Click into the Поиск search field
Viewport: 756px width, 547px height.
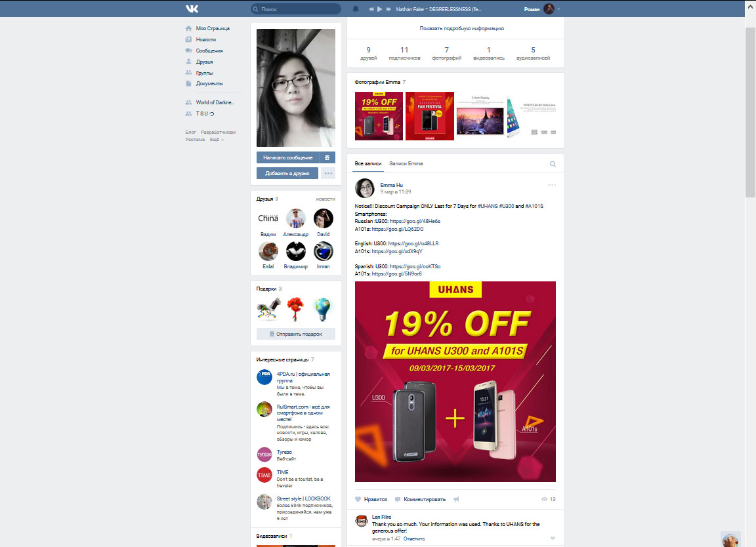point(295,9)
